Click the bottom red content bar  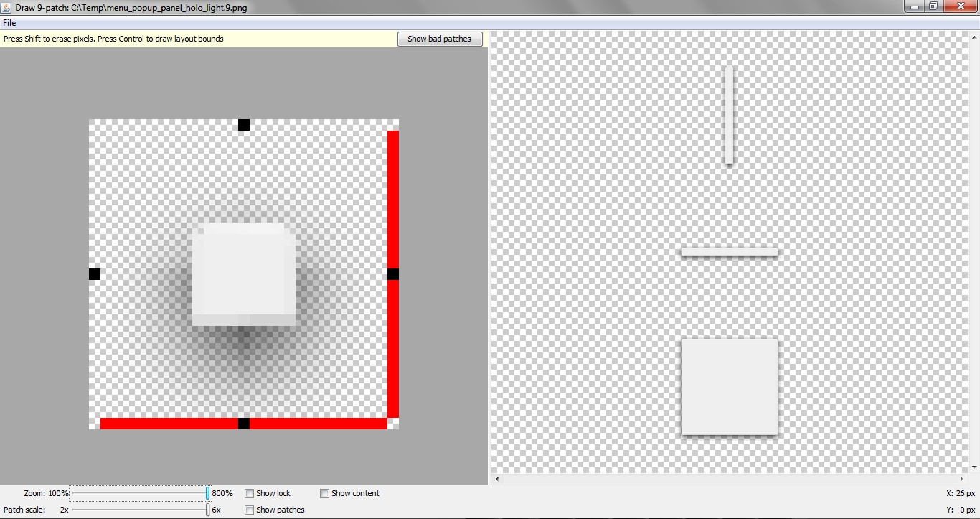(244, 424)
